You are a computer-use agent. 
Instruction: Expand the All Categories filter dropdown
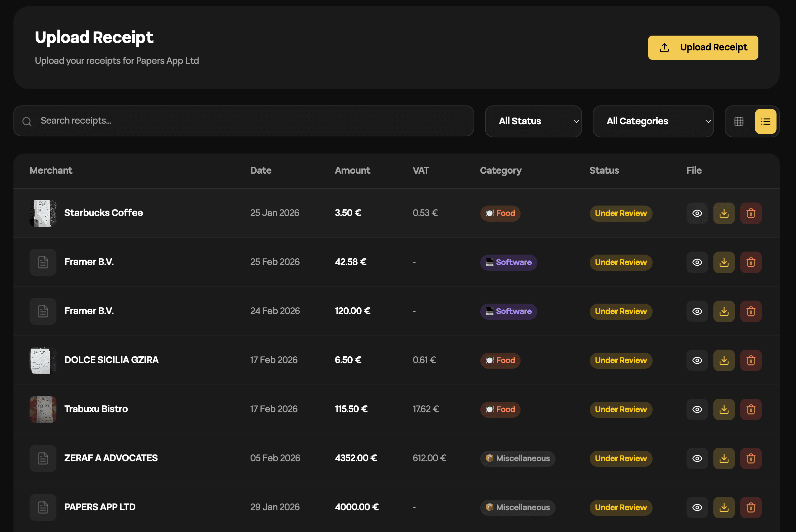click(653, 121)
